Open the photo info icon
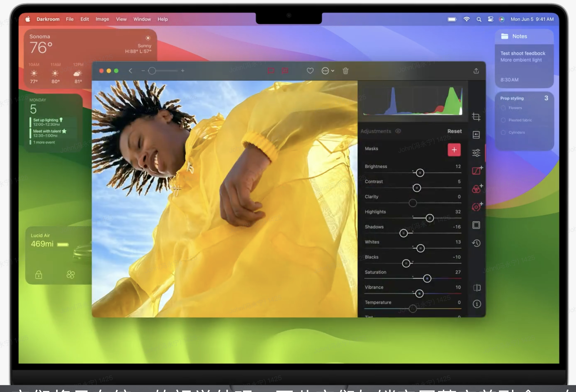576x392 pixels. coord(476,304)
